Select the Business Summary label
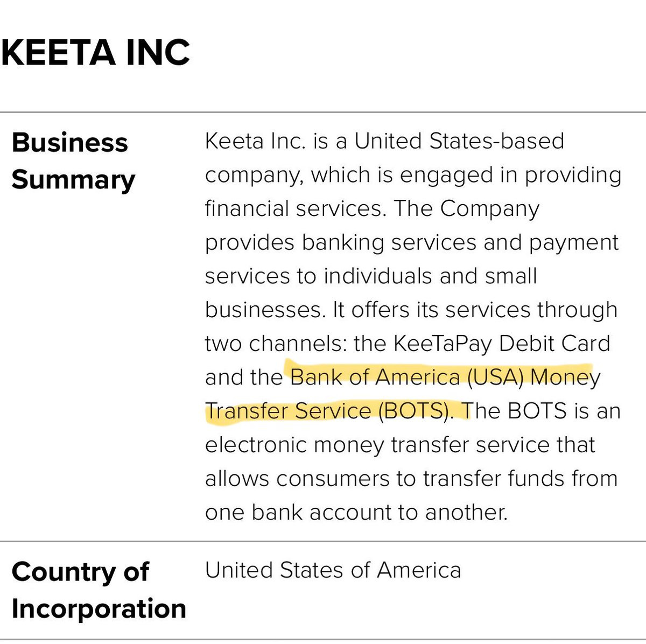 coord(73,161)
